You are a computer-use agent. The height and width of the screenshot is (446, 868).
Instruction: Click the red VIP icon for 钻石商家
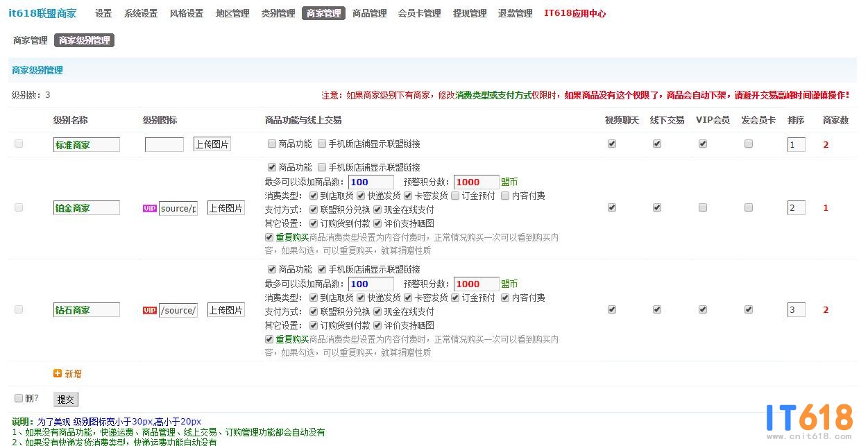tap(149, 310)
